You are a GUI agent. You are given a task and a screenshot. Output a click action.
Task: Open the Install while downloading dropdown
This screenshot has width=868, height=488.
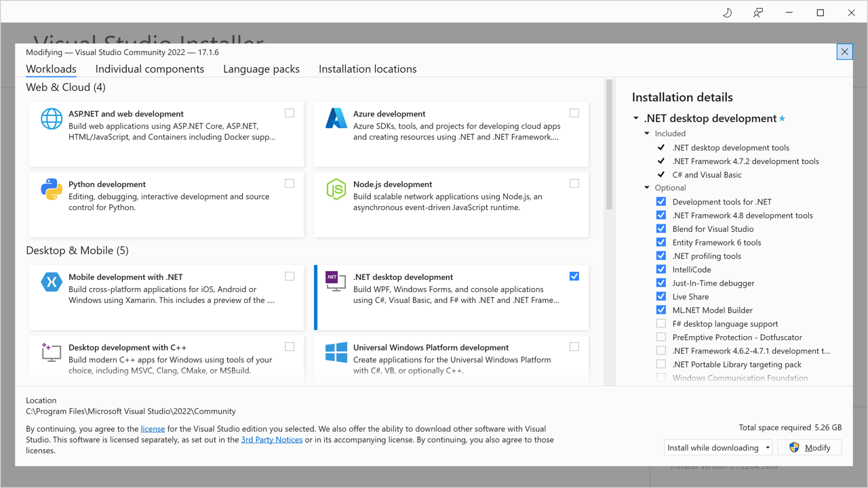pyautogui.click(x=719, y=447)
